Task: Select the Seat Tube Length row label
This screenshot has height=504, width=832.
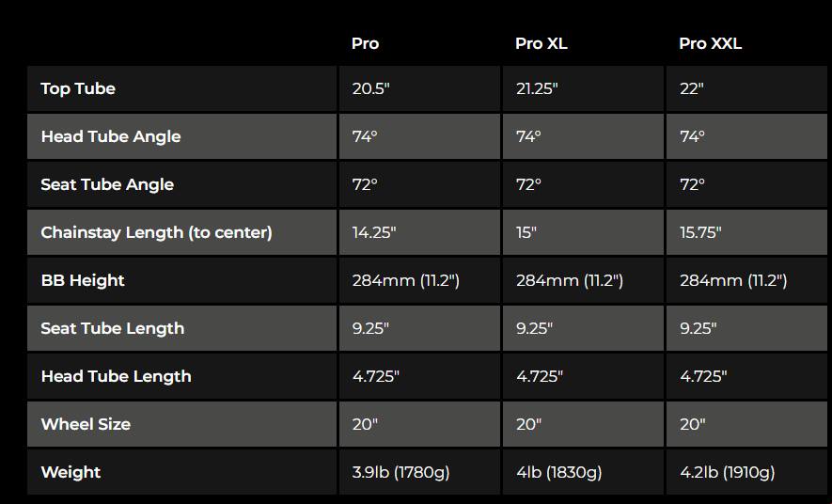Action: click(113, 328)
